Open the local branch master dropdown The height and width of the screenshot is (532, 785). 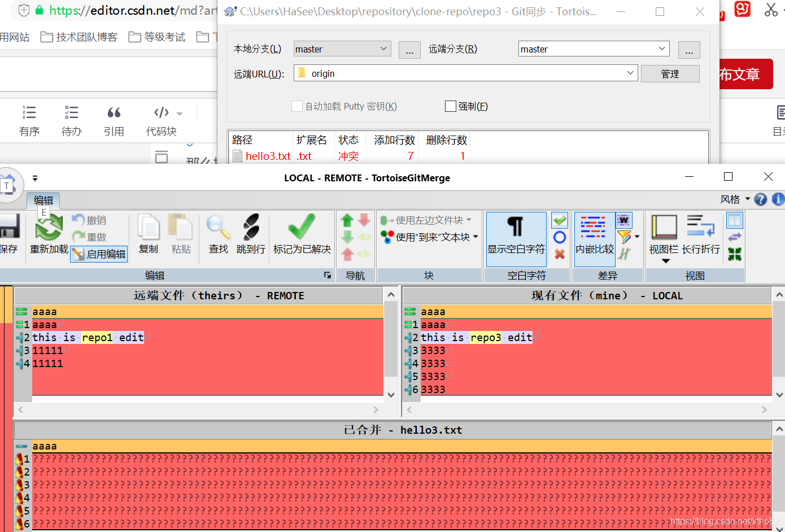click(x=342, y=49)
